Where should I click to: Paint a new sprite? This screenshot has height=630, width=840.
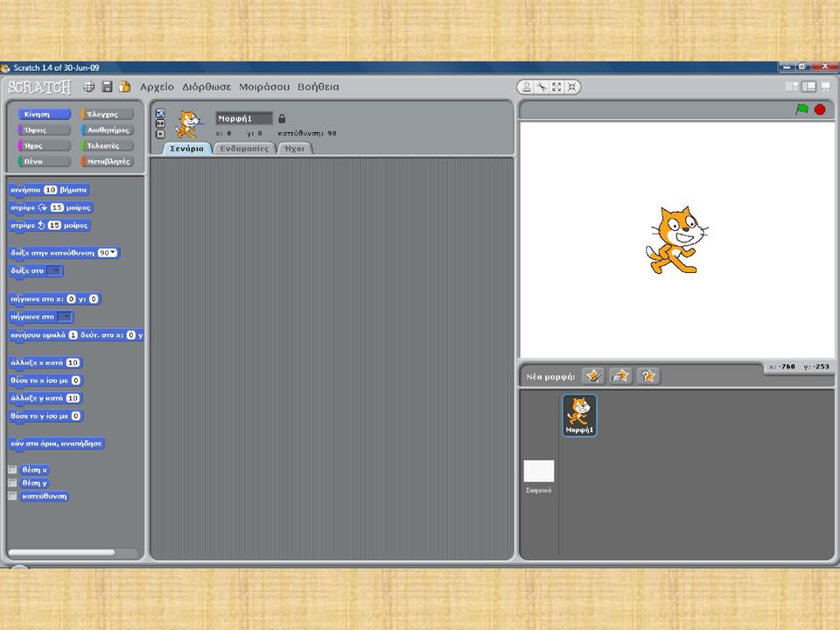coord(593,376)
